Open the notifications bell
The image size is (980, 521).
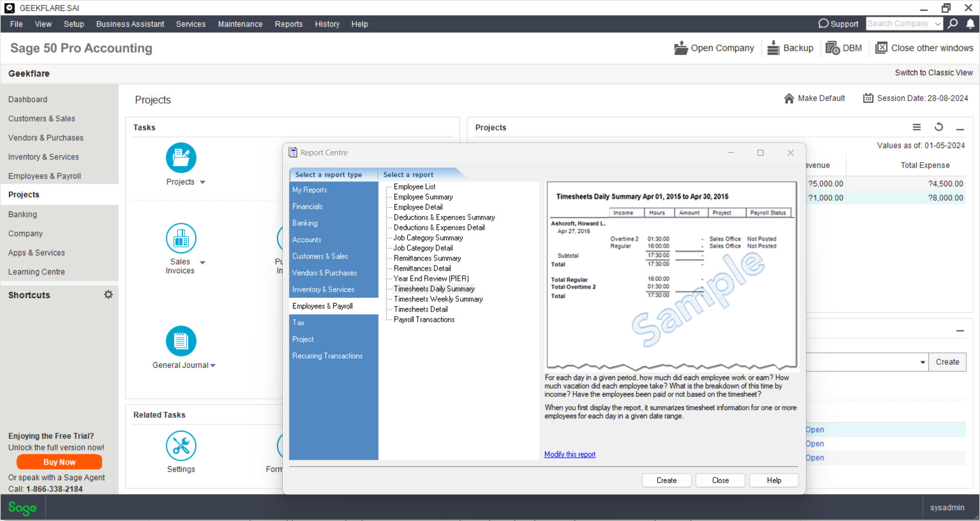pyautogui.click(x=970, y=23)
